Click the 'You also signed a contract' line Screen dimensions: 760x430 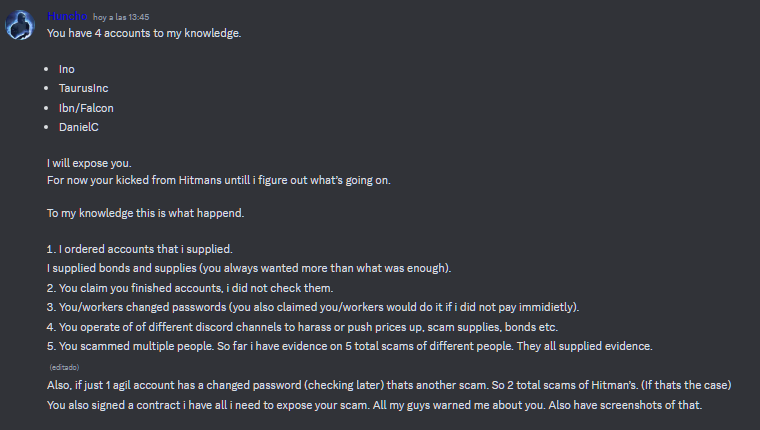(375, 405)
